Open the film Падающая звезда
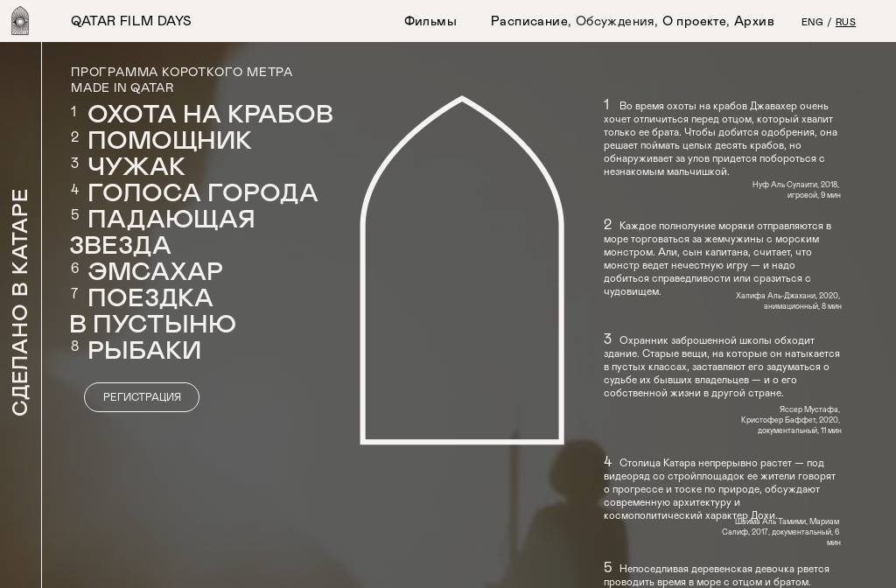This screenshot has width=896, height=588. (171, 220)
